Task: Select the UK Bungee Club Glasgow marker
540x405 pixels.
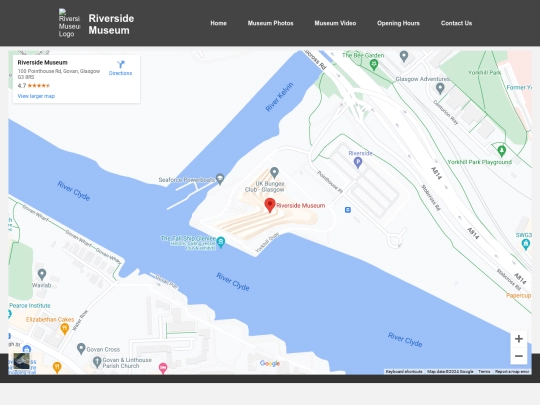Action: click(x=274, y=172)
